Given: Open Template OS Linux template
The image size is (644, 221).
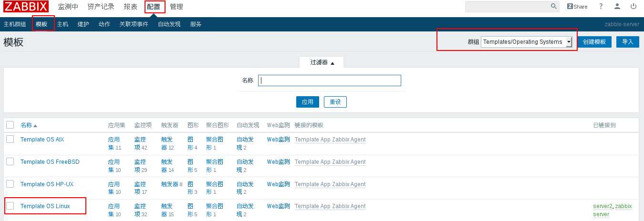Looking at the screenshot, I should click(x=45, y=206).
